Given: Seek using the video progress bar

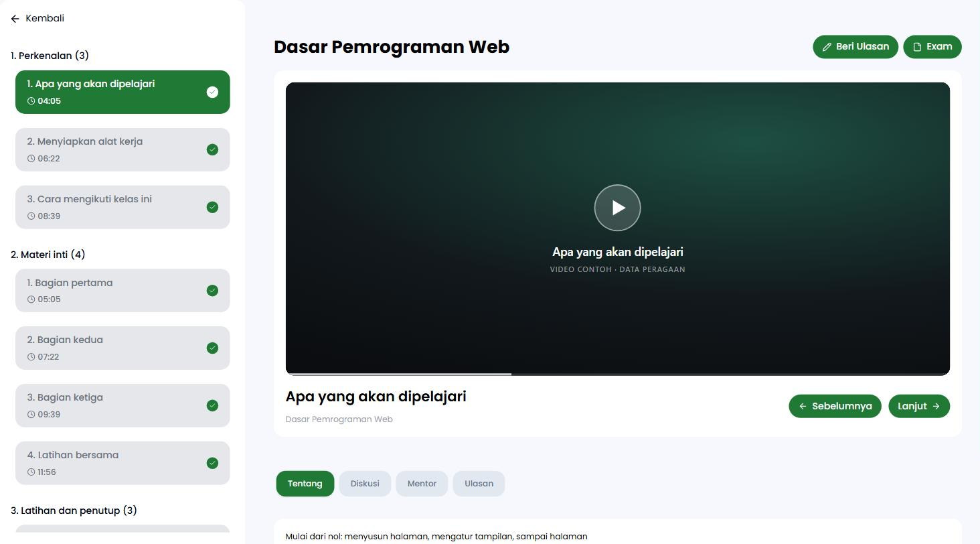Looking at the screenshot, I should tap(617, 374).
